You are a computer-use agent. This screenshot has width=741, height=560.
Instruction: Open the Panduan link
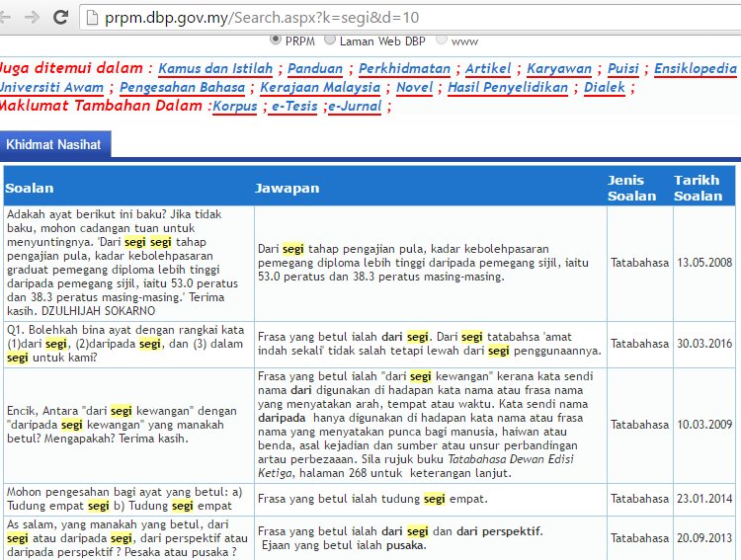[x=315, y=68]
